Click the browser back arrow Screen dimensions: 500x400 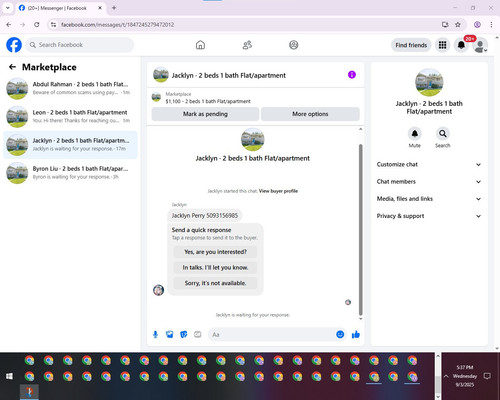tap(9, 25)
